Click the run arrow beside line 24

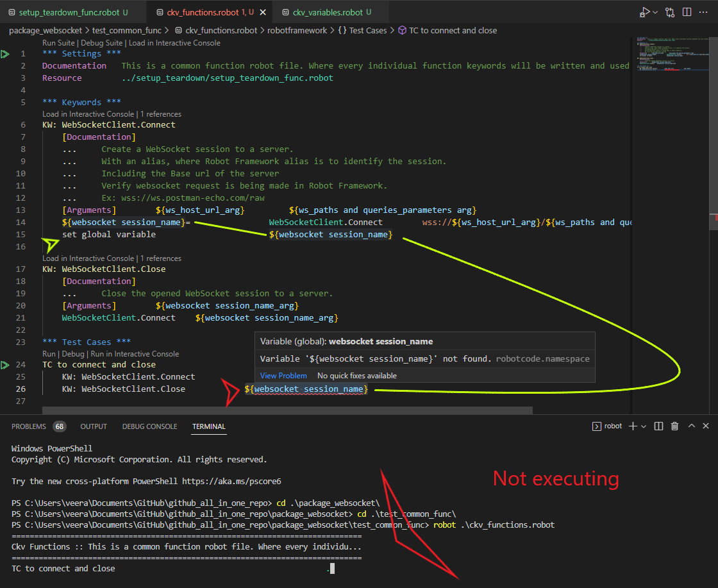(x=5, y=364)
